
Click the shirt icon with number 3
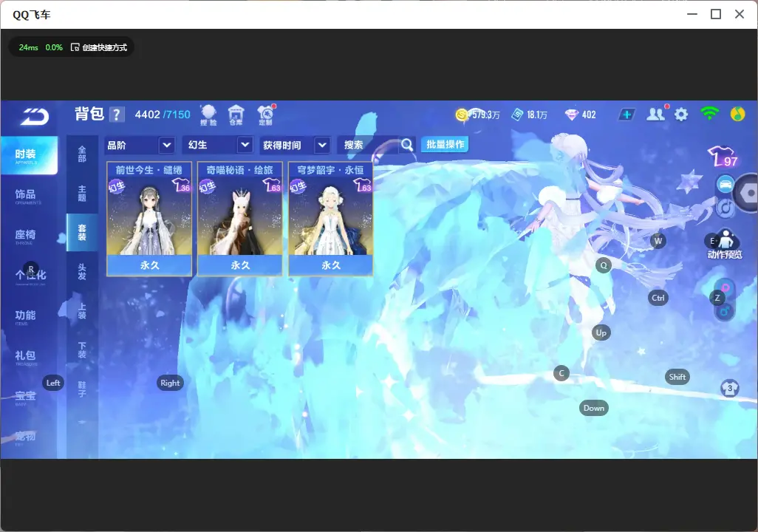pos(729,389)
